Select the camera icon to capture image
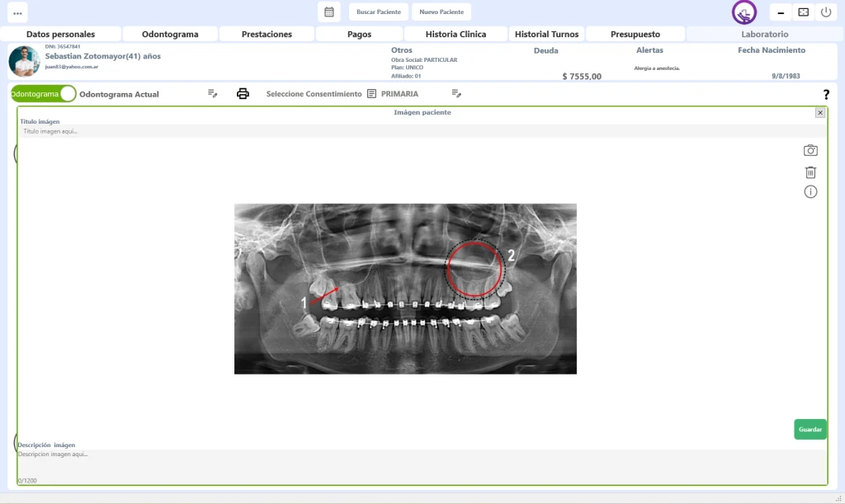The width and height of the screenshot is (845, 504). [x=810, y=150]
